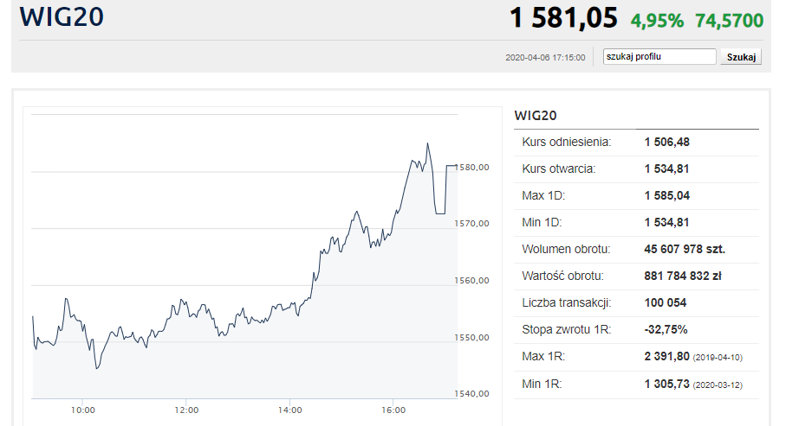Click the transaction count 100 054

(x=665, y=303)
